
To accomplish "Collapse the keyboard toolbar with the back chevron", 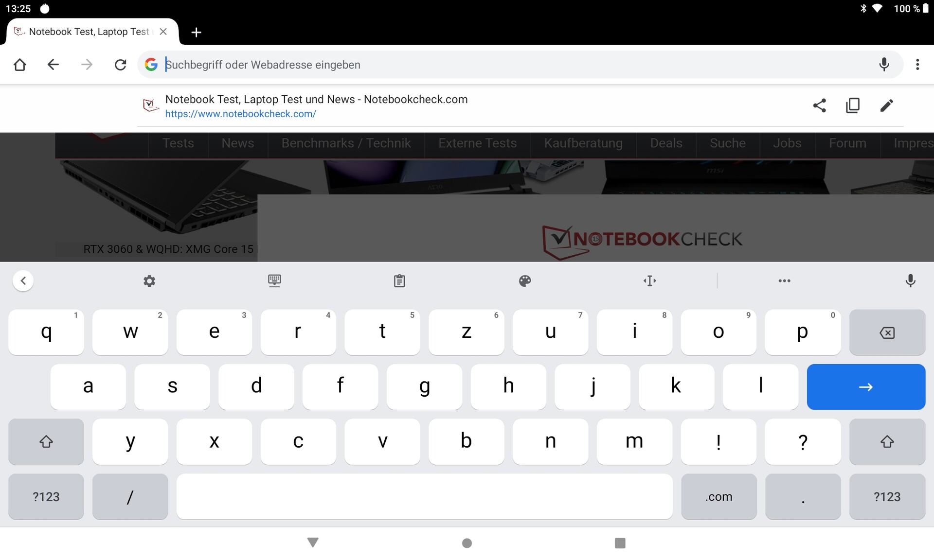I will click(x=23, y=281).
